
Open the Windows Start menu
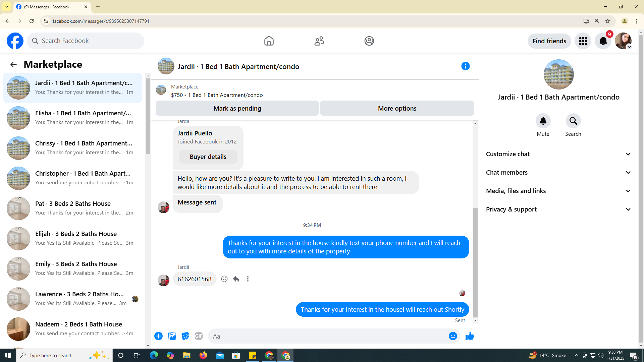pos(8,355)
